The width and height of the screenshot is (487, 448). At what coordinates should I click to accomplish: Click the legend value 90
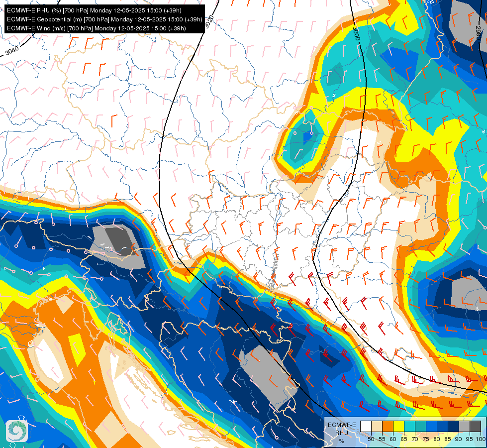[459, 439]
